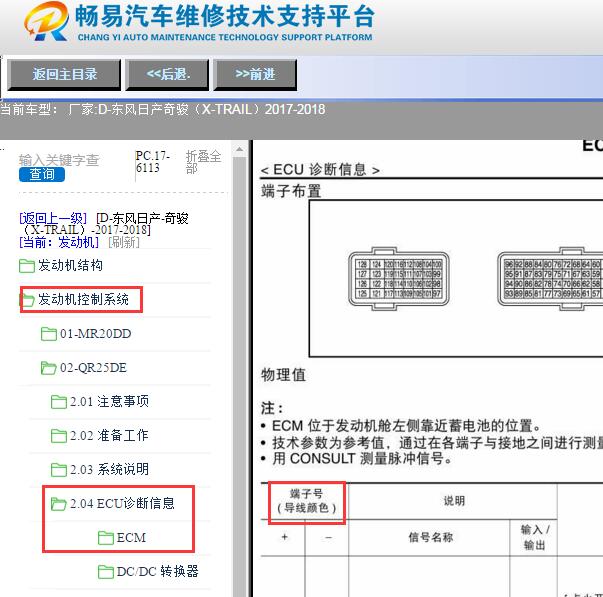Viewport: 603px width, 597px height.
Task: Click the 当前车型 vehicle model line
Action: [163, 110]
